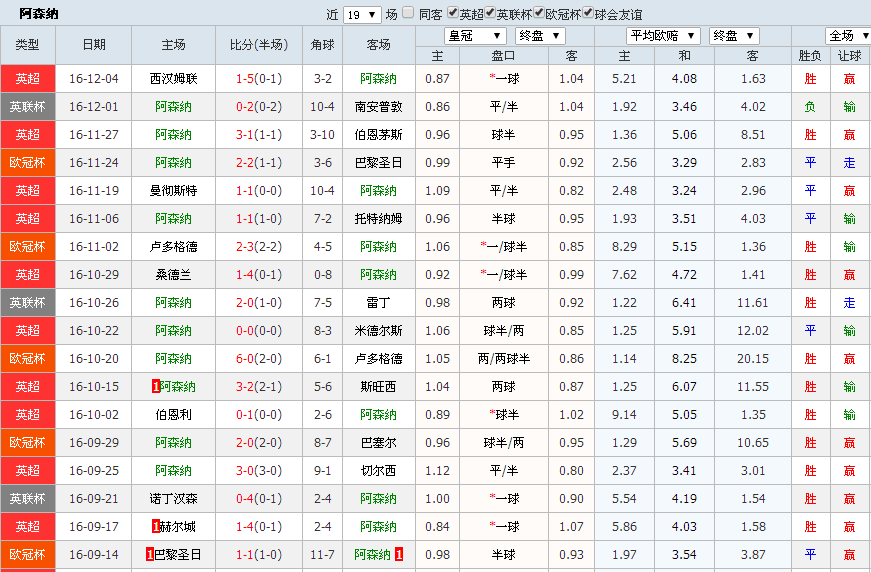The image size is (871, 572).
Task: Open the recent matches count dropdown showing 19
Action: [362, 15]
